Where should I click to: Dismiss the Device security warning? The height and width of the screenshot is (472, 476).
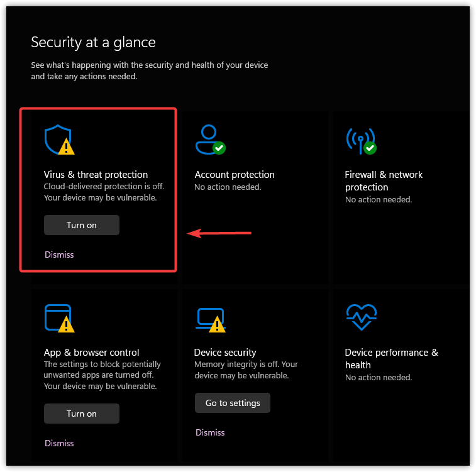tap(210, 432)
